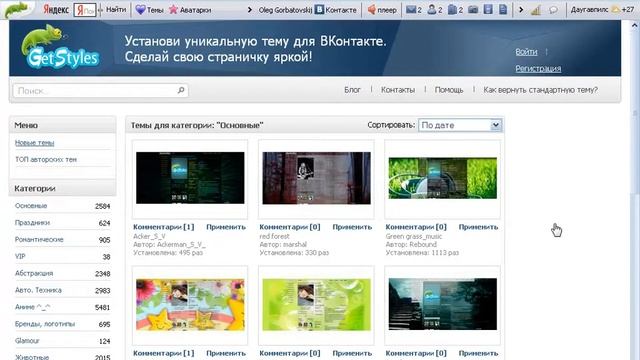Open the groups icon showing 2

[452, 9]
